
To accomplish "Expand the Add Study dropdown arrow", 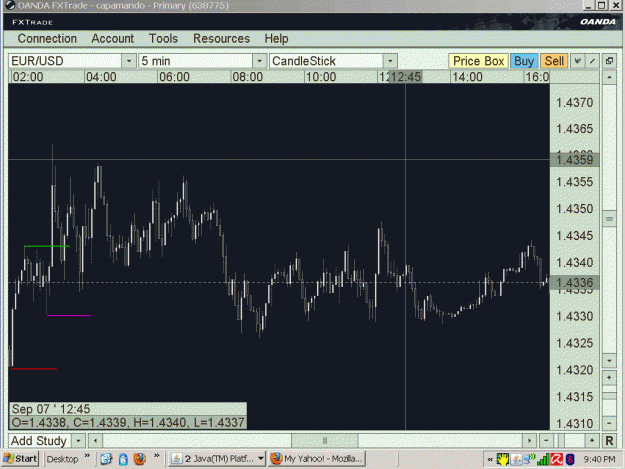I will (x=79, y=441).
